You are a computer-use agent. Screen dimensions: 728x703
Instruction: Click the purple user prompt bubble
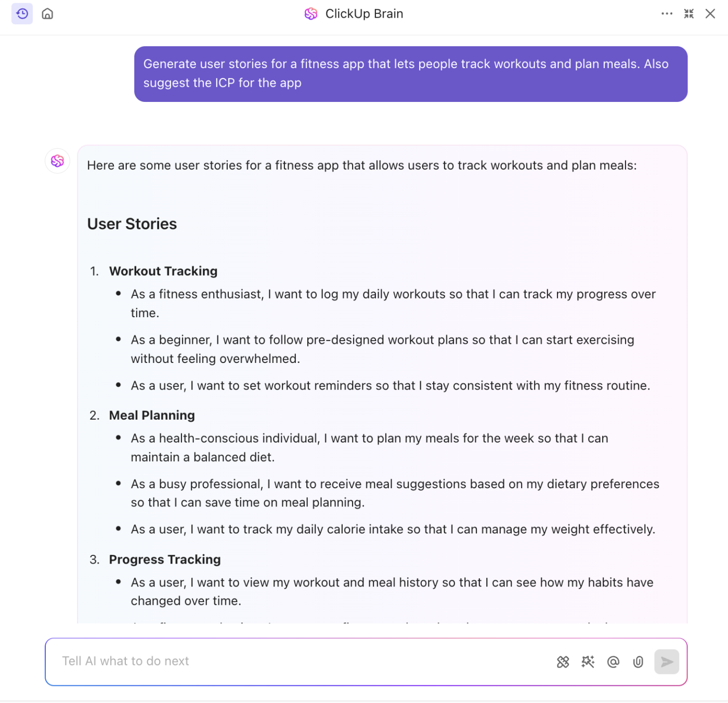410,73
